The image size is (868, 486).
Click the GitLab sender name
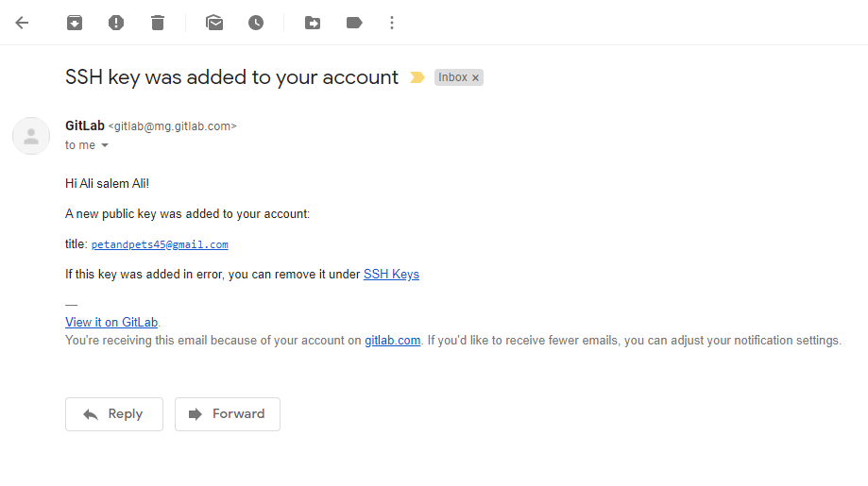pos(85,126)
